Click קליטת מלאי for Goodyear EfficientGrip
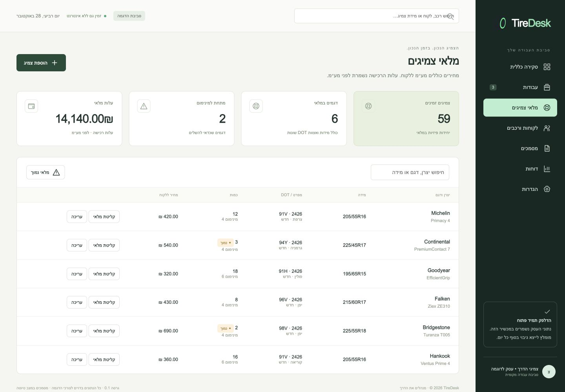This screenshot has width=565, height=392. coord(104,274)
